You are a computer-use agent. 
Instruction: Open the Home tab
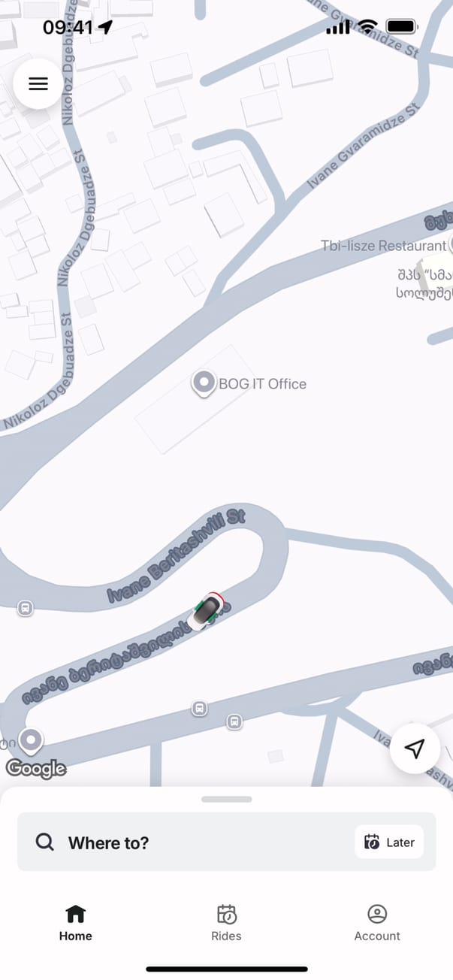76,923
